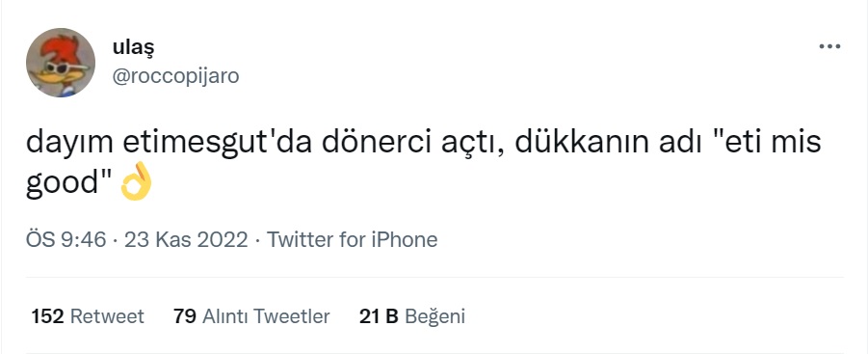Click the bold 152 retweet count
The height and width of the screenshot is (354, 868).
coord(48,316)
